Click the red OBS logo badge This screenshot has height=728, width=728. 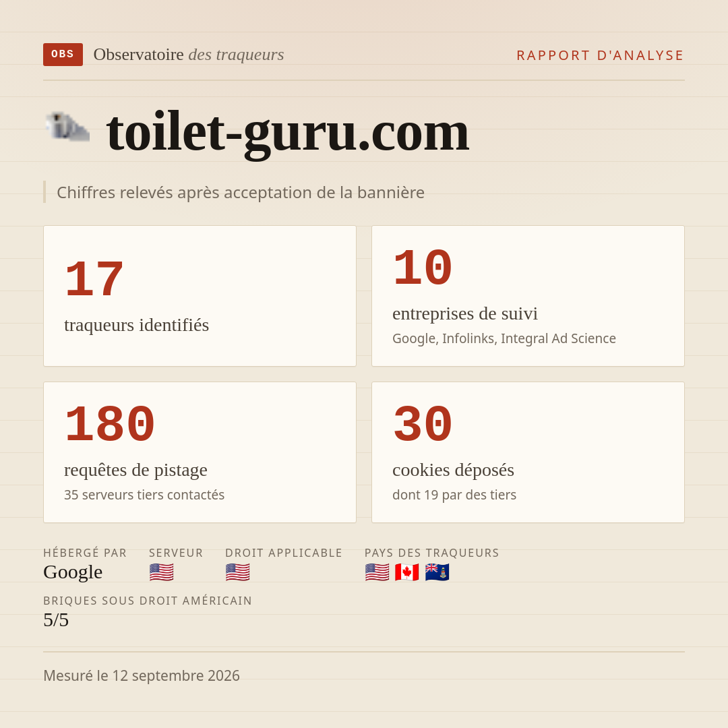click(63, 55)
